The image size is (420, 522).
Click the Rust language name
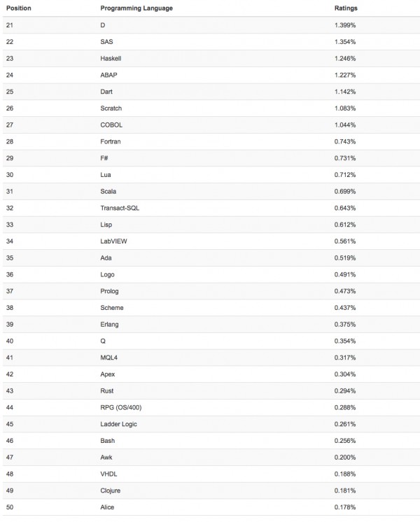(x=107, y=390)
